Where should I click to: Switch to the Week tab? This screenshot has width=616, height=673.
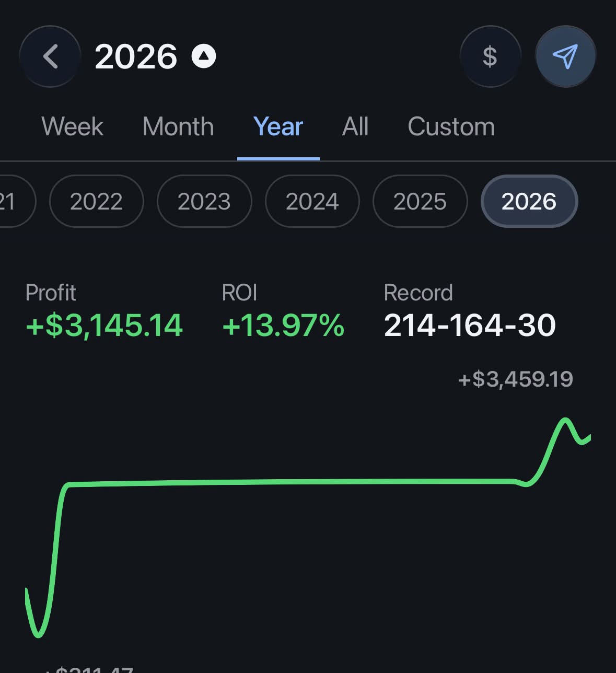pyautogui.click(x=72, y=126)
